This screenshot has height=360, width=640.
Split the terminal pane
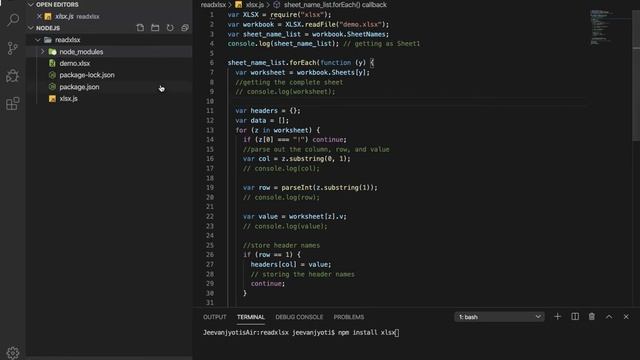coord(575,317)
